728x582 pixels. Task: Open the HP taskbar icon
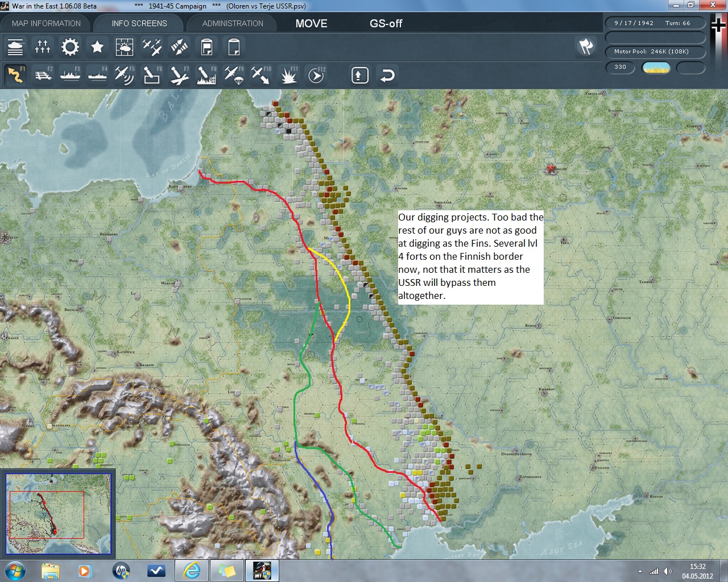tap(121, 571)
